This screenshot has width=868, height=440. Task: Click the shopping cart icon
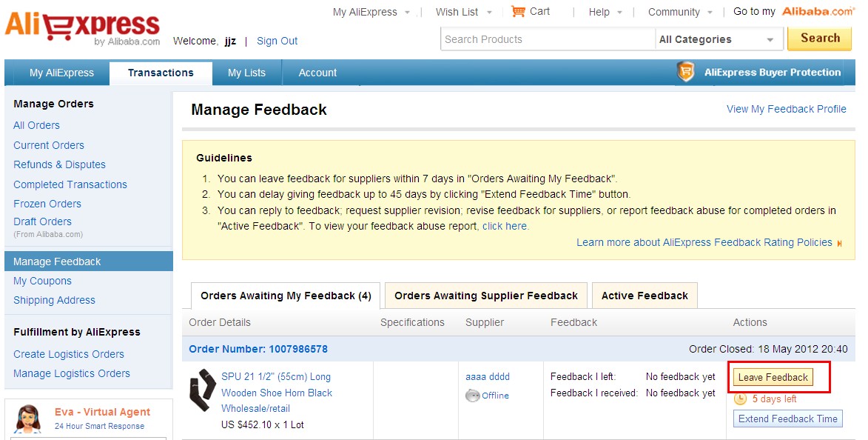[518, 11]
